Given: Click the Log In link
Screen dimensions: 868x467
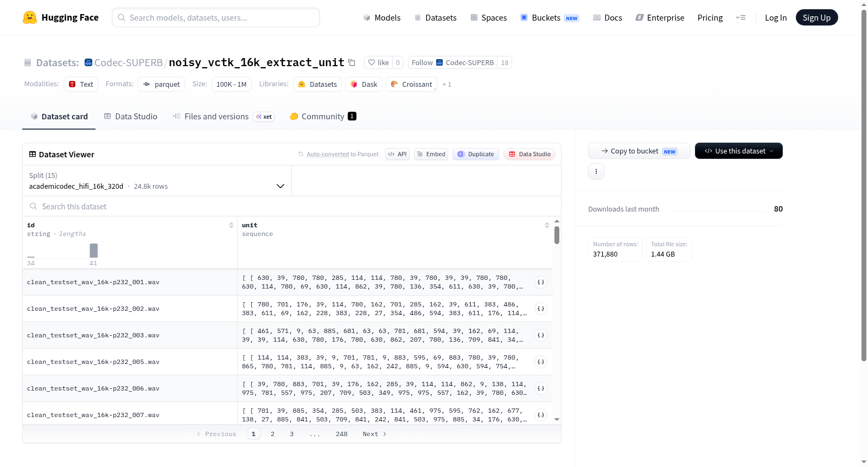Looking at the screenshot, I should click(776, 17).
